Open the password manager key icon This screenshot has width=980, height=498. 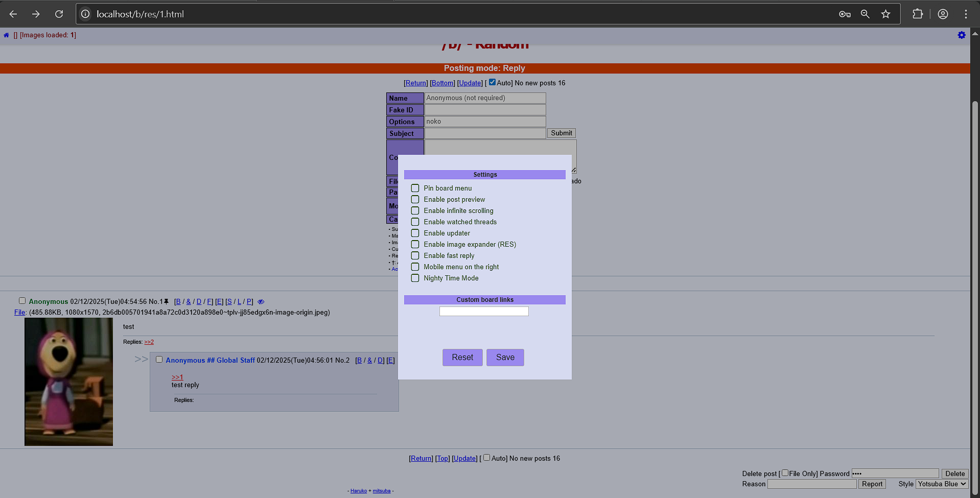(845, 14)
